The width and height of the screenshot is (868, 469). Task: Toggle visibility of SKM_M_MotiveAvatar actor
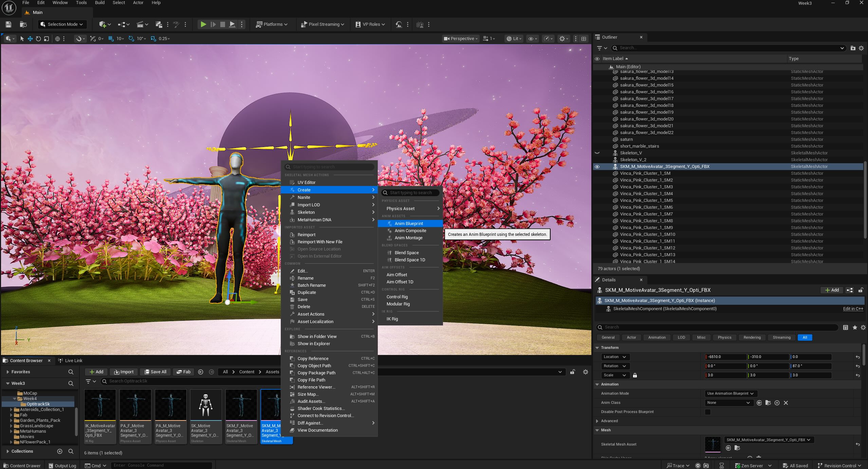click(x=597, y=167)
